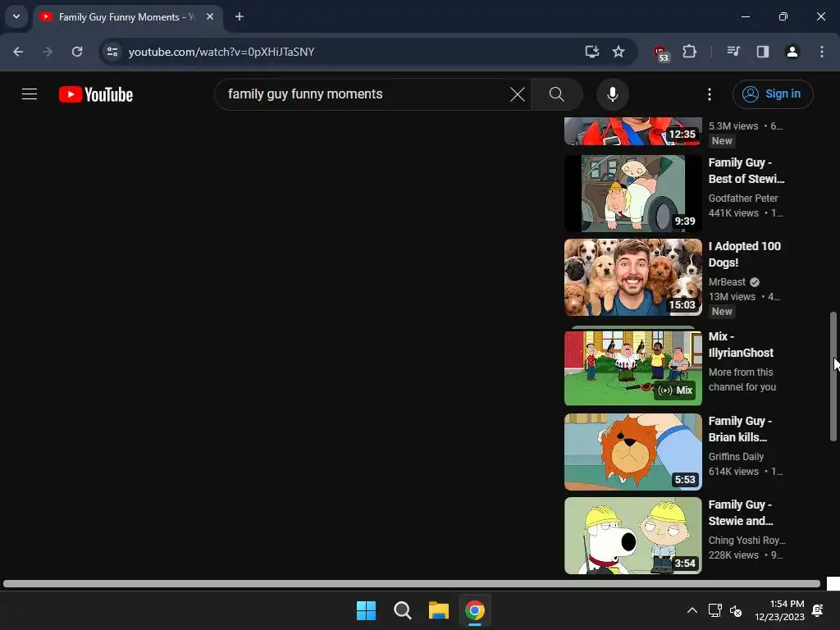Open MrBeast channel name
Image resolution: width=840 pixels, height=630 pixels.
pyautogui.click(x=727, y=282)
